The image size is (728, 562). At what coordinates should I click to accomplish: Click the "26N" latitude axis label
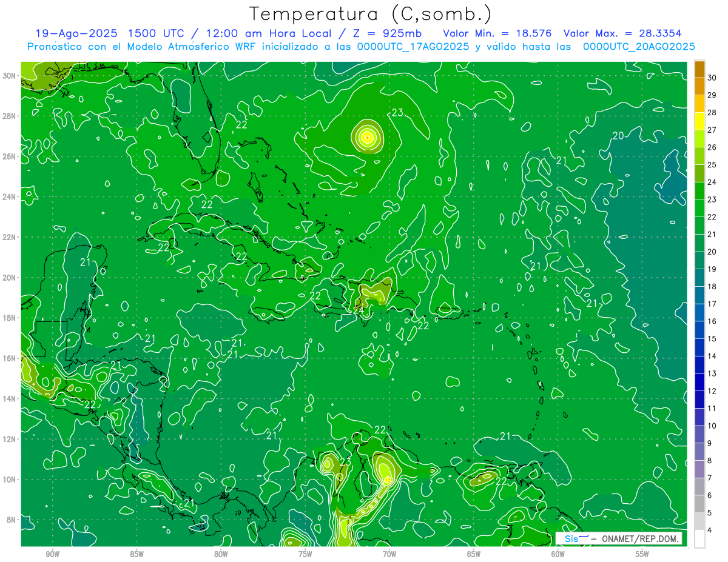10,156
